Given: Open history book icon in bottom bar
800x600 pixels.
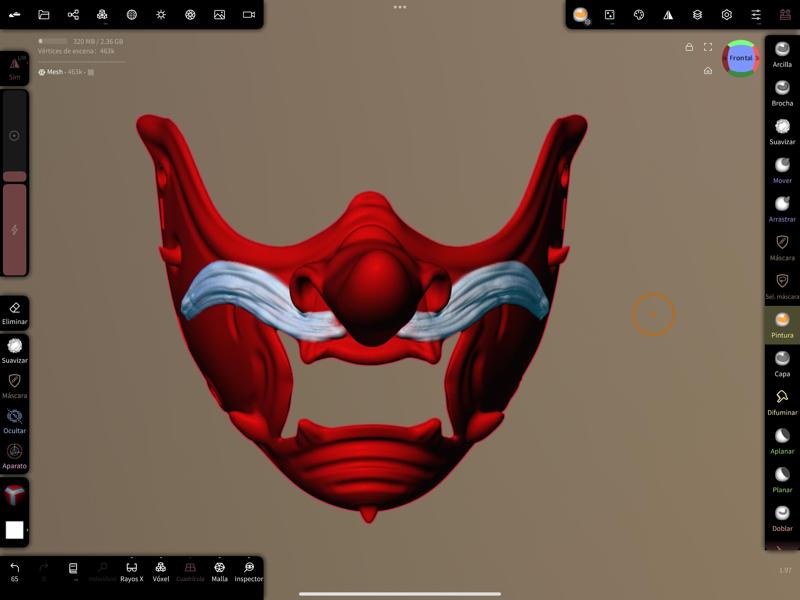Looking at the screenshot, I should coord(73,571).
